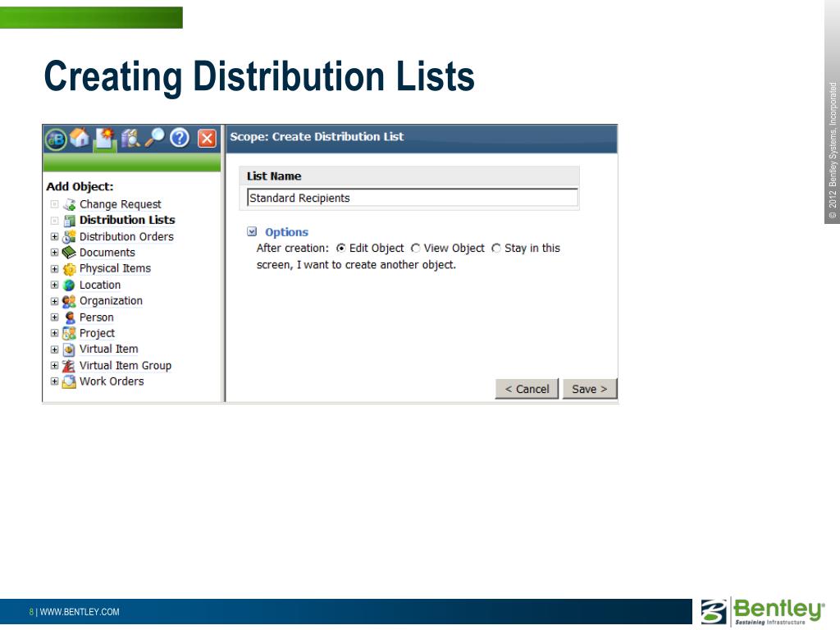The width and height of the screenshot is (840, 630).
Task: Click the eB logo icon in toolbar
Action: [x=56, y=139]
